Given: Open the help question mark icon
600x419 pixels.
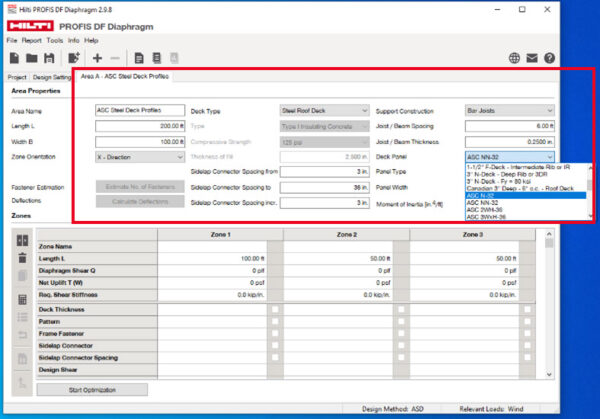Looking at the screenshot, I should (549, 58).
